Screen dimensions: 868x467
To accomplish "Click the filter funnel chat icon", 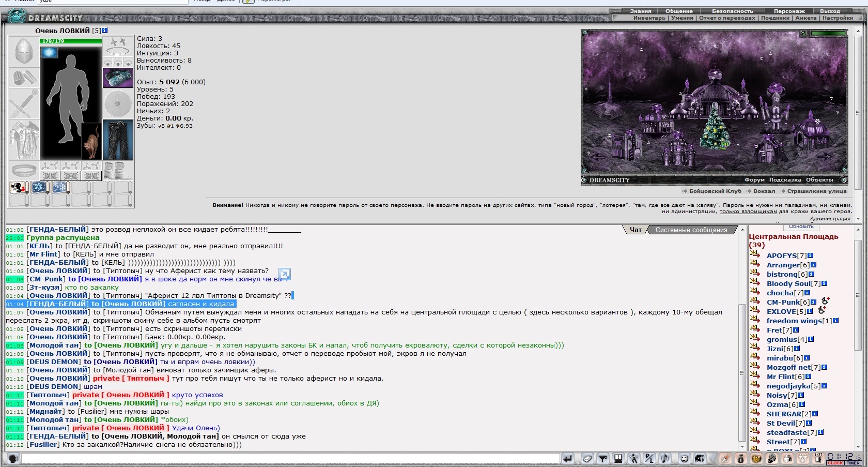I will click(x=603, y=458).
